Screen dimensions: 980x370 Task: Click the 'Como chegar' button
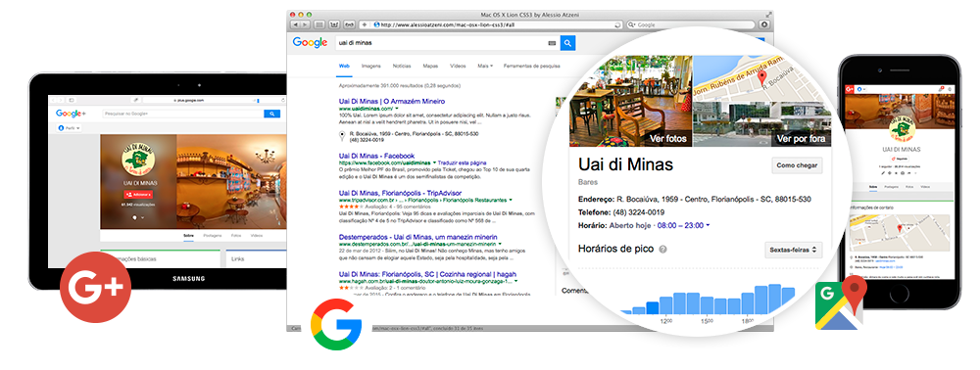click(797, 165)
